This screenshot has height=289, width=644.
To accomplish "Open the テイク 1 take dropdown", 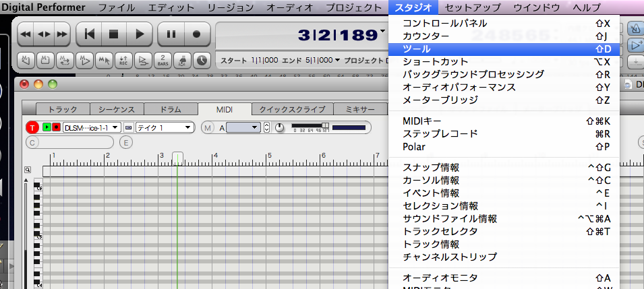I will point(165,128).
